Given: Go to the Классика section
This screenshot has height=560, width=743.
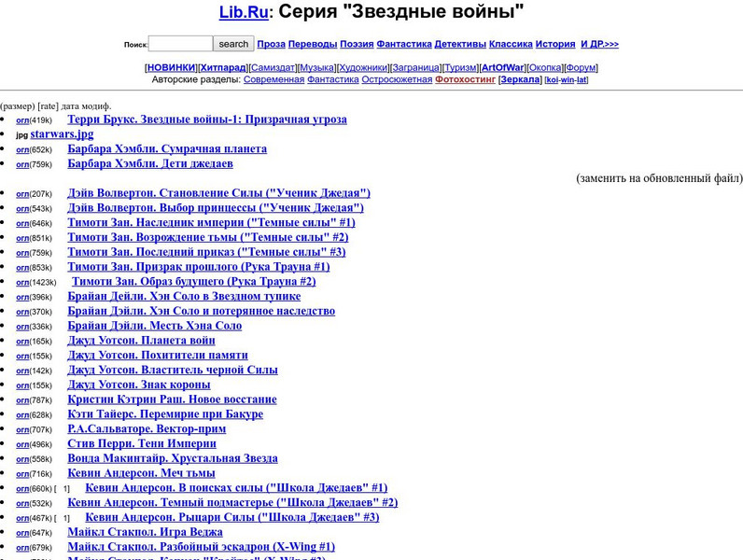Looking at the screenshot, I should (x=511, y=44).
